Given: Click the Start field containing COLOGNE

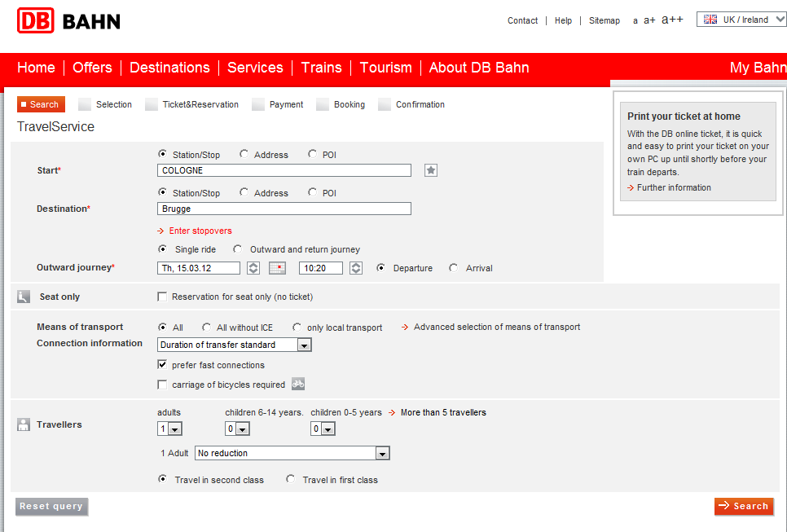Looking at the screenshot, I should [284, 170].
